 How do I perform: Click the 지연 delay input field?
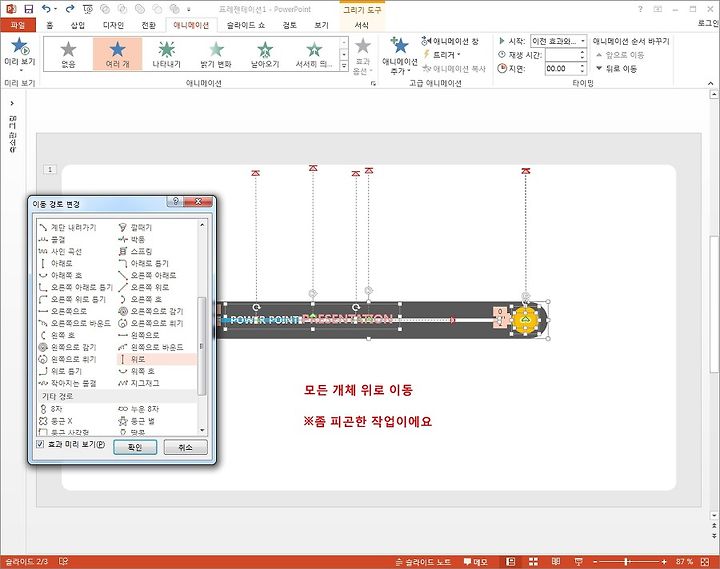pos(562,68)
